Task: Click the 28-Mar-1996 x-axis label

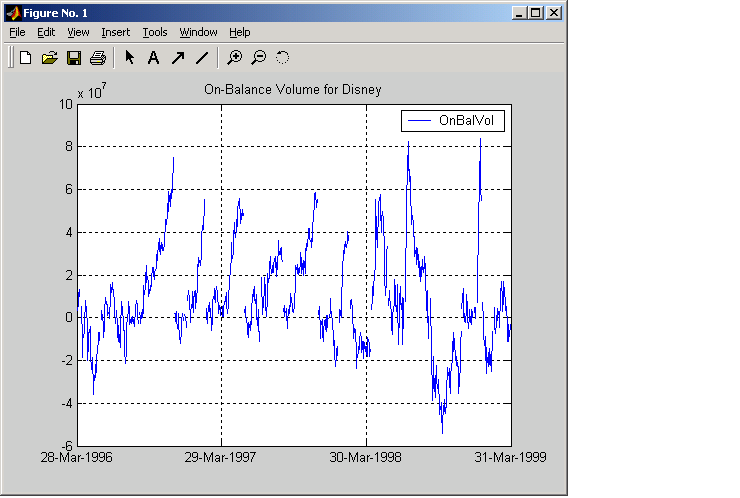Action: (x=76, y=457)
